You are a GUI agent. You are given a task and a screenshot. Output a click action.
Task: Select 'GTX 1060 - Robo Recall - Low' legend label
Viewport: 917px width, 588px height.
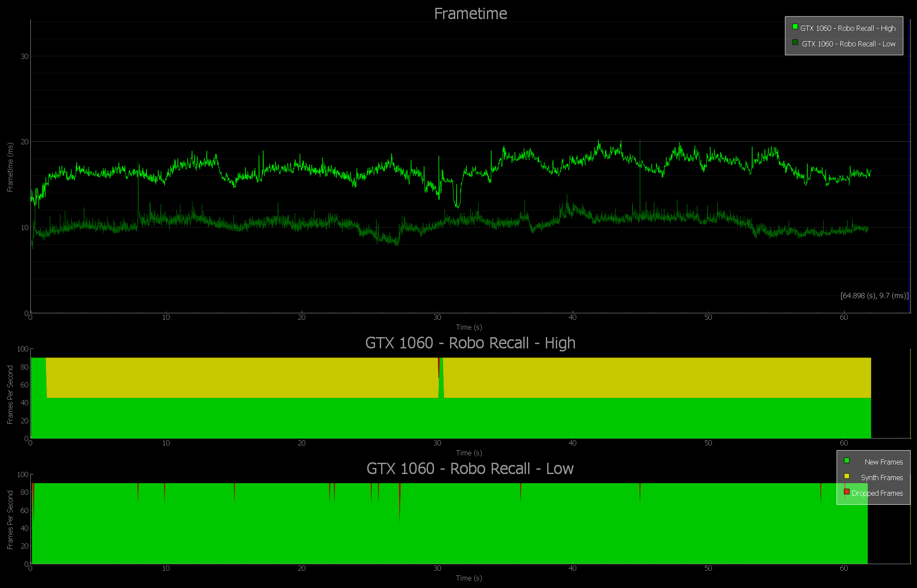point(848,44)
